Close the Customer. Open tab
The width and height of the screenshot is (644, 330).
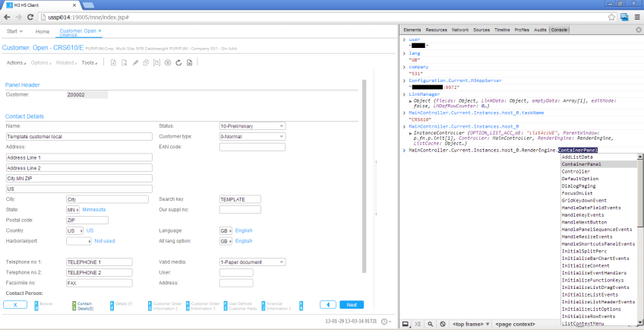[99, 31]
